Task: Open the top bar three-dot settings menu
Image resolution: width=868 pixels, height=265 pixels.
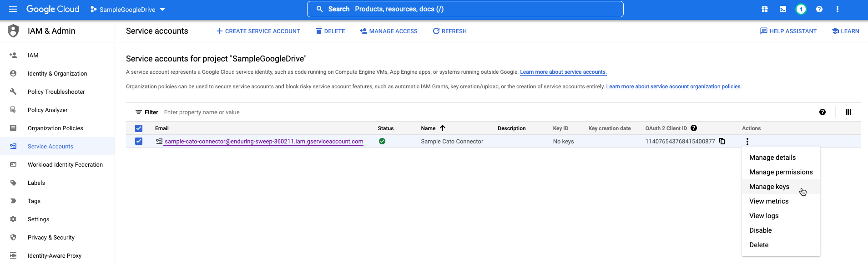Action: (838, 9)
